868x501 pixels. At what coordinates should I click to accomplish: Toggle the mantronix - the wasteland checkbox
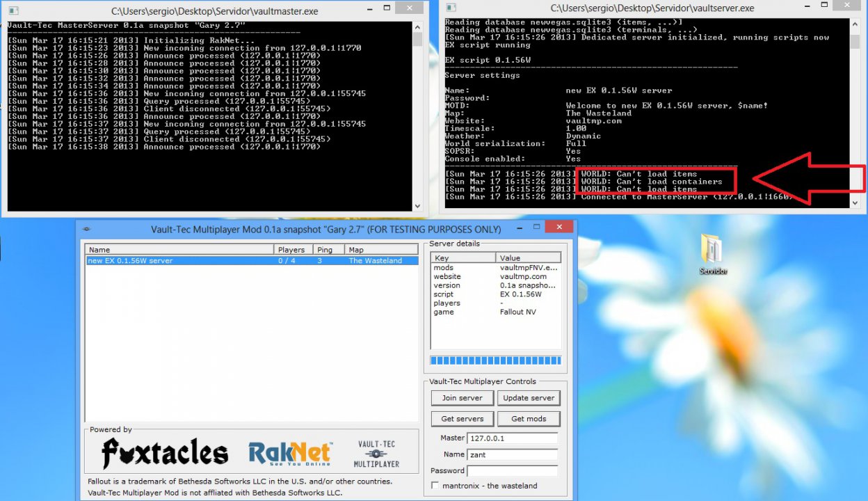435,486
